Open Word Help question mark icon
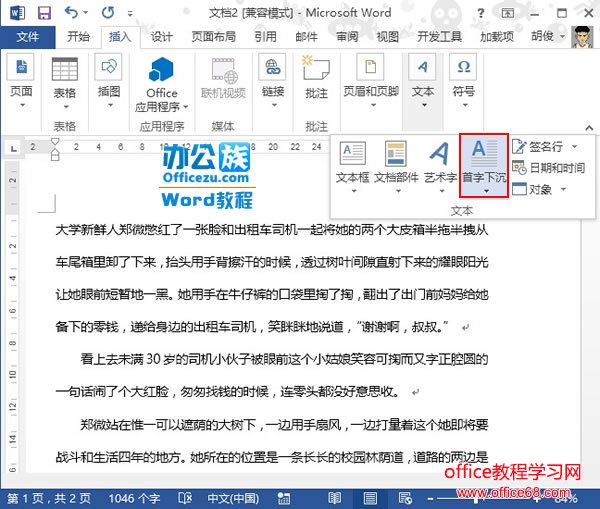Viewport: 600px width, 509px height. 481,13
